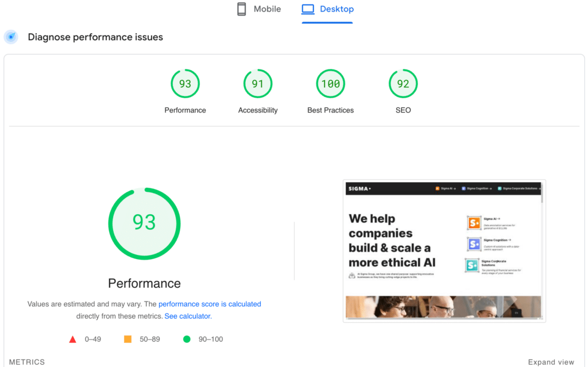Click the blue Sigma Cognition logo in screenshot
This screenshot has height=367, width=588.
474,244
